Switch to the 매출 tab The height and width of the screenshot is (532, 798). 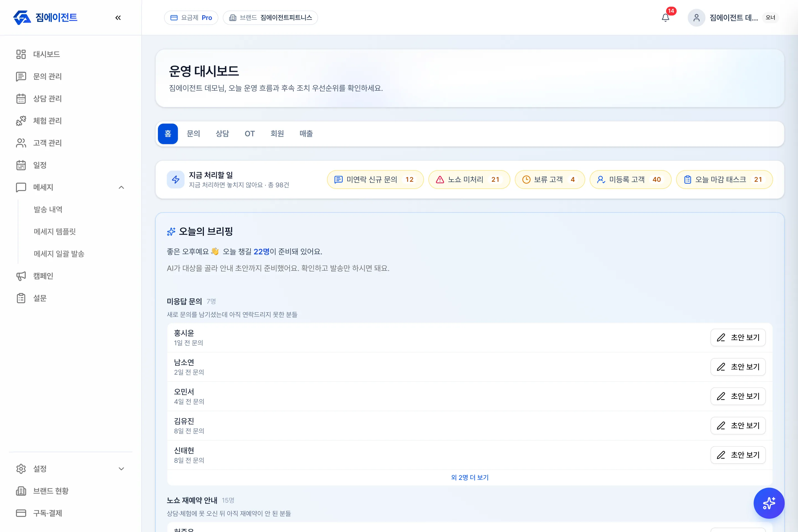tap(306, 134)
